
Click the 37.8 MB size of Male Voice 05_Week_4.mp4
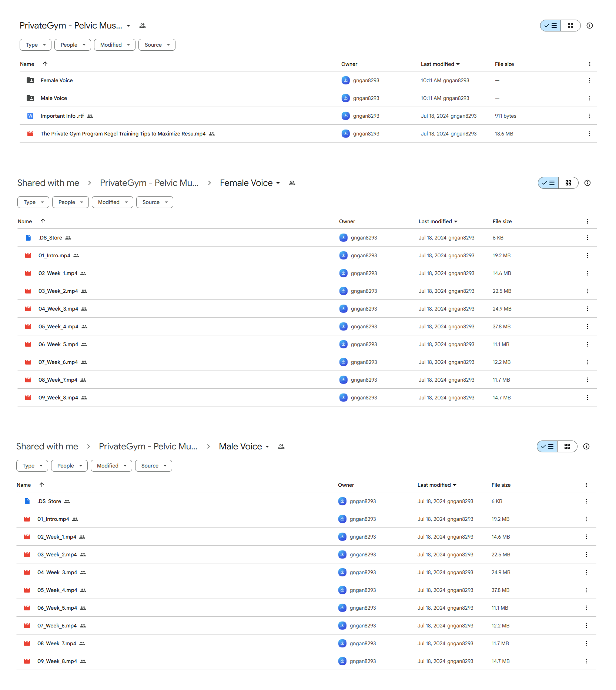tap(500, 590)
